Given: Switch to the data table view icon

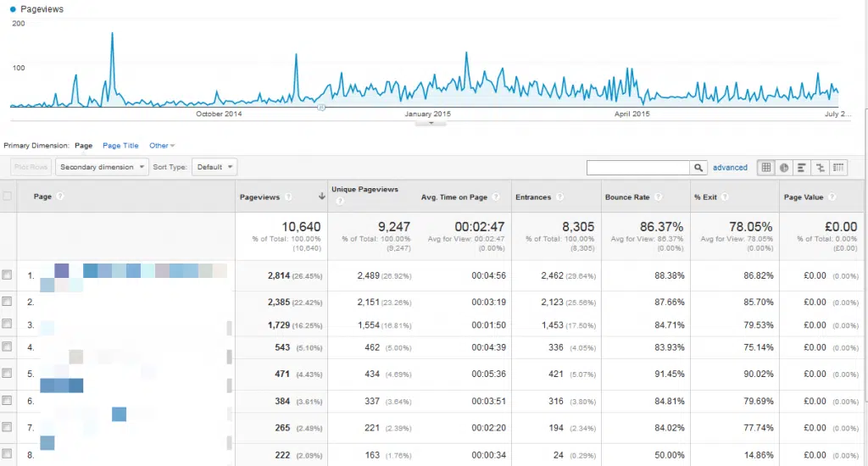Looking at the screenshot, I should click(x=766, y=168).
